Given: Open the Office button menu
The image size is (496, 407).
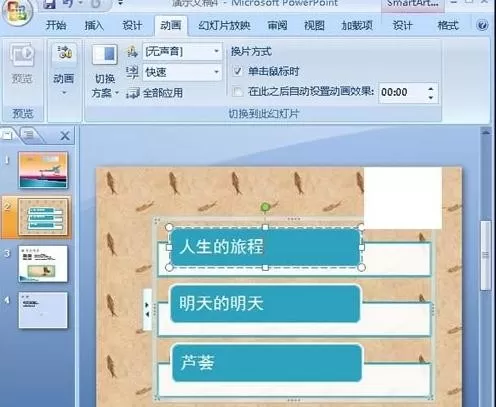Looking at the screenshot, I should [x=17, y=12].
